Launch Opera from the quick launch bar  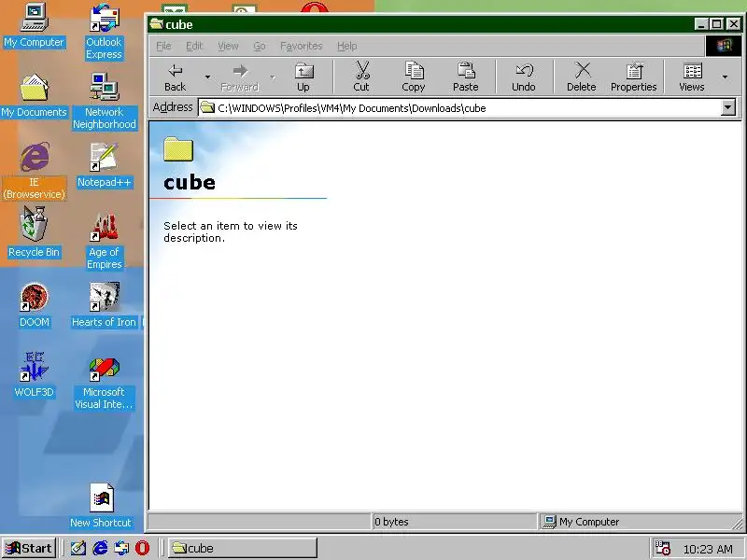[x=142, y=548]
